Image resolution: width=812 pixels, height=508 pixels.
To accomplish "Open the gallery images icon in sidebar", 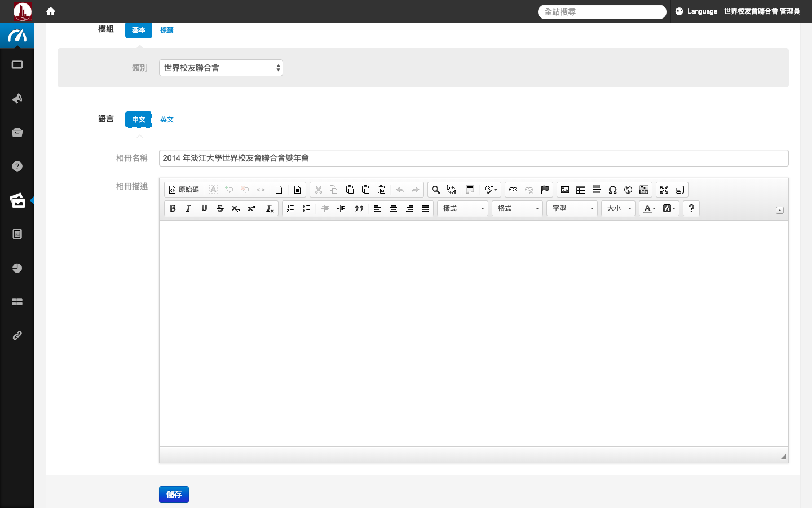I will click(x=17, y=200).
